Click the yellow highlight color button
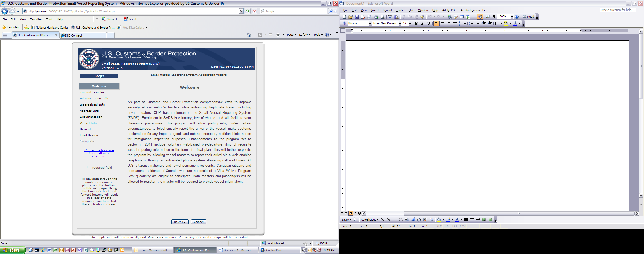This screenshot has height=254, width=644. coord(506,24)
